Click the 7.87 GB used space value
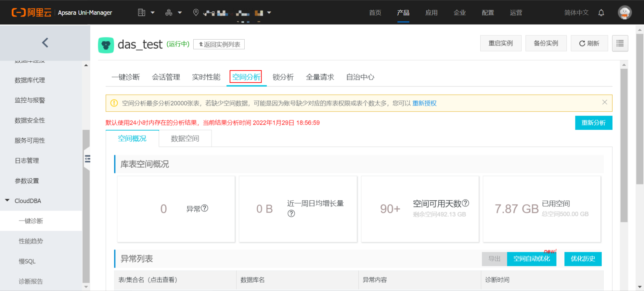Image resolution: width=644 pixels, height=291 pixels. [x=517, y=209]
